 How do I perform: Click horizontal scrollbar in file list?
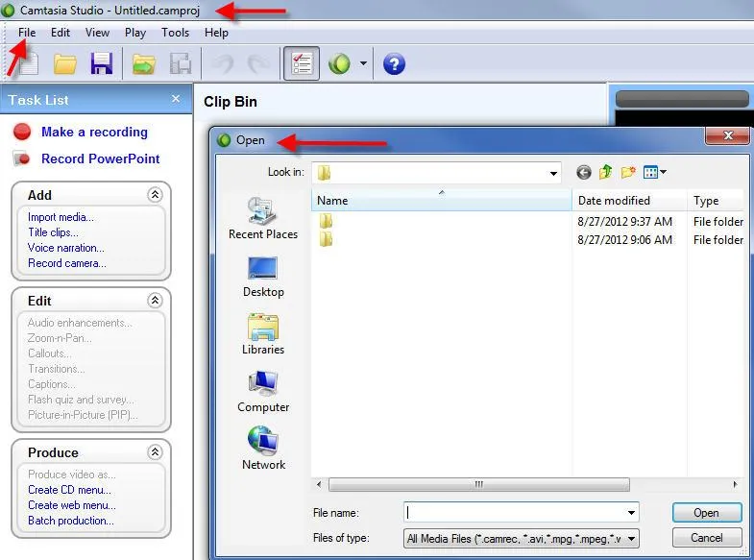tap(479, 484)
